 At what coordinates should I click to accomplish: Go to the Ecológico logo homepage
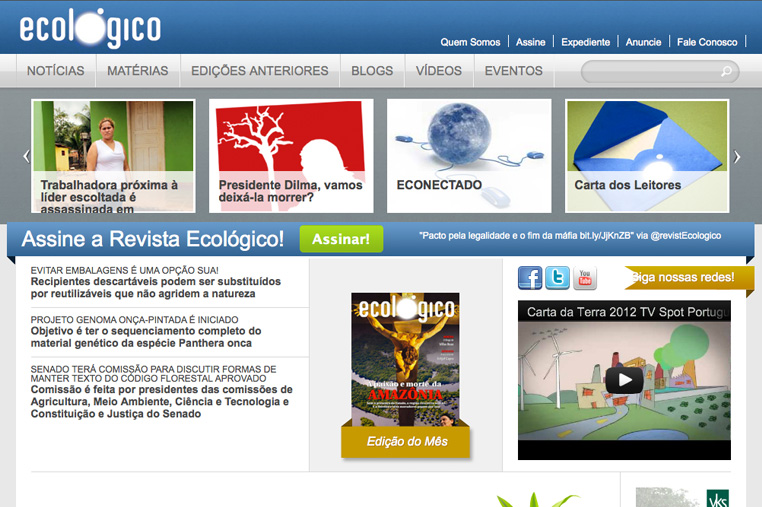click(90, 28)
